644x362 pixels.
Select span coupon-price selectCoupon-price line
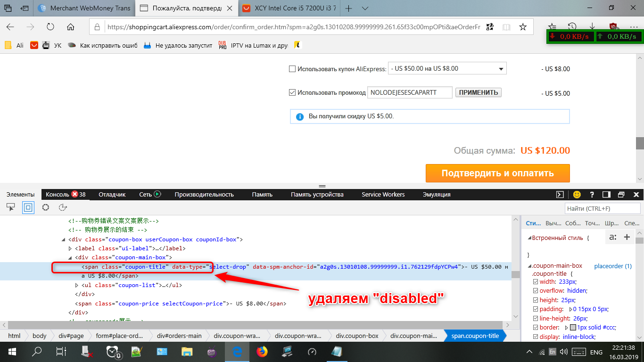click(181, 304)
